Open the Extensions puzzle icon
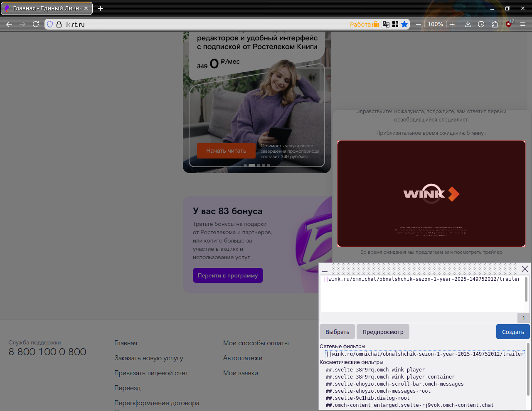532x411 pixels. [x=495, y=24]
